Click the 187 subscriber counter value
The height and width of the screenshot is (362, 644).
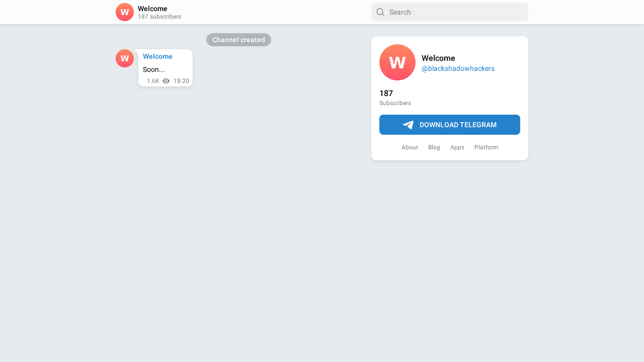coord(386,94)
